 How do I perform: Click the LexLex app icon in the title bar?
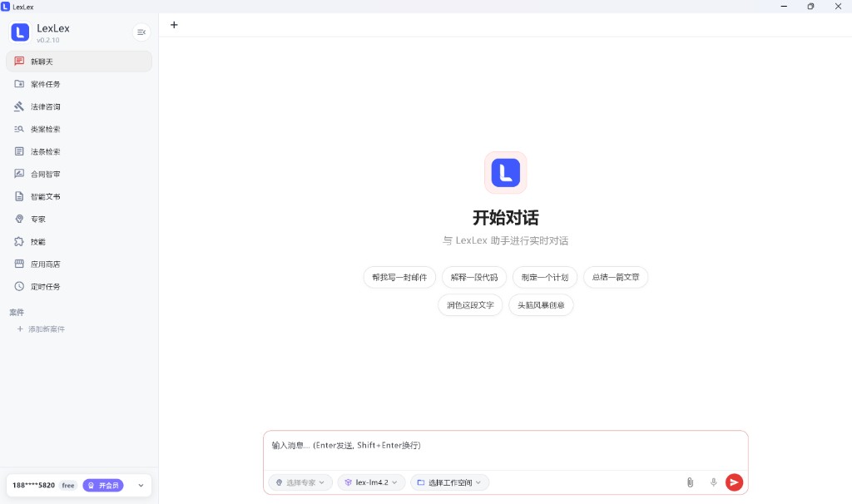pyautogui.click(x=6, y=7)
